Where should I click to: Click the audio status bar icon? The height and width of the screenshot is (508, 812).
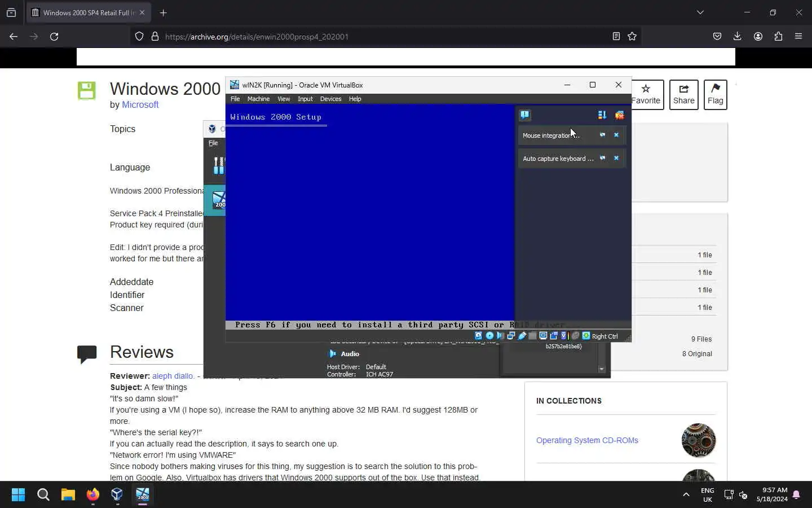500,336
